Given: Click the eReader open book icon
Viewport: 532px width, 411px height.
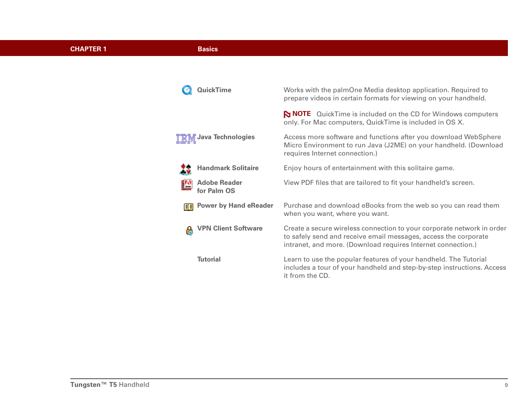Looking at the screenshot, I should pos(189,207).
